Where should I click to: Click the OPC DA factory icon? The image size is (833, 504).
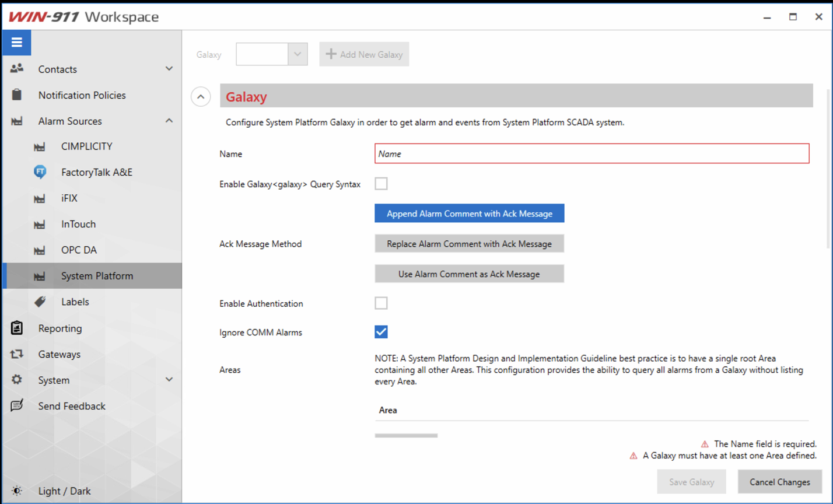(40, 250)
